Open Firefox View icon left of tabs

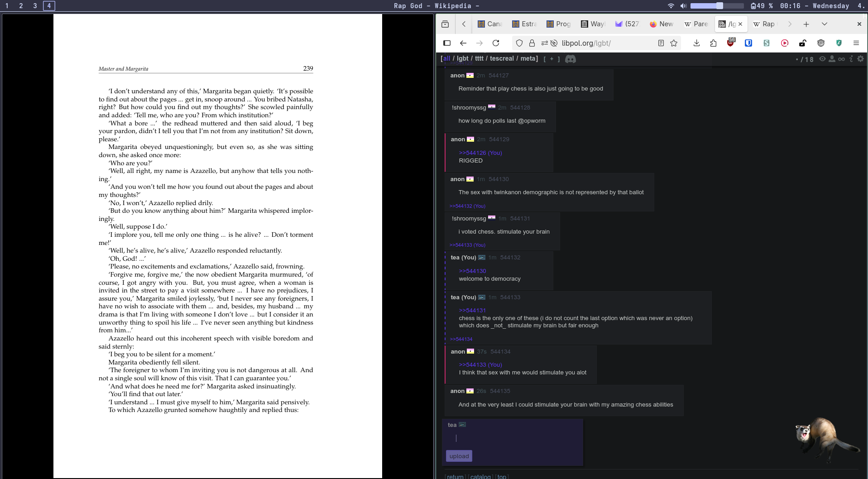[445, 24]
